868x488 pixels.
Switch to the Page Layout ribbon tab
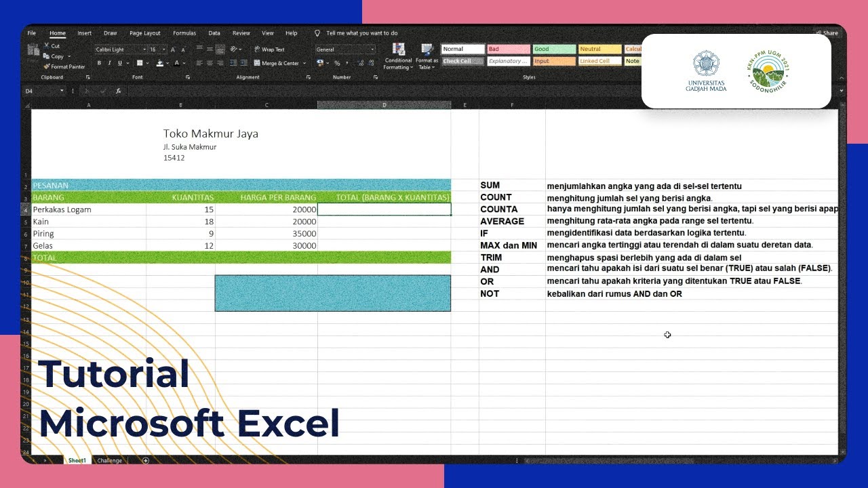[145, 33]
